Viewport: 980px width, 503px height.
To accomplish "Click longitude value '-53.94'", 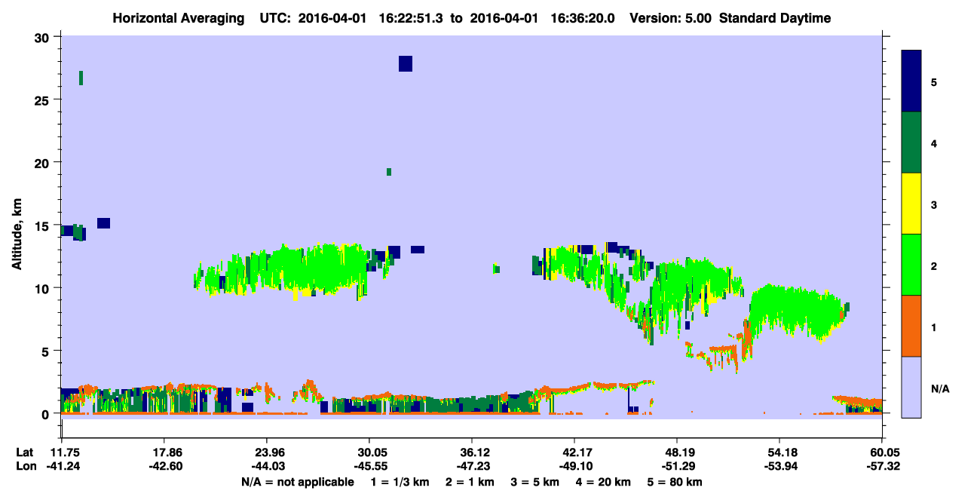I will click(x=779, y=467).
